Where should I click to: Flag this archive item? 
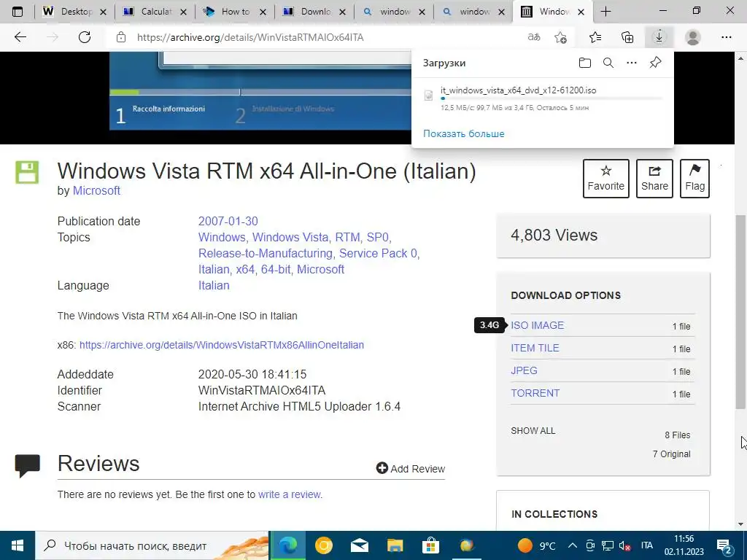694,179
